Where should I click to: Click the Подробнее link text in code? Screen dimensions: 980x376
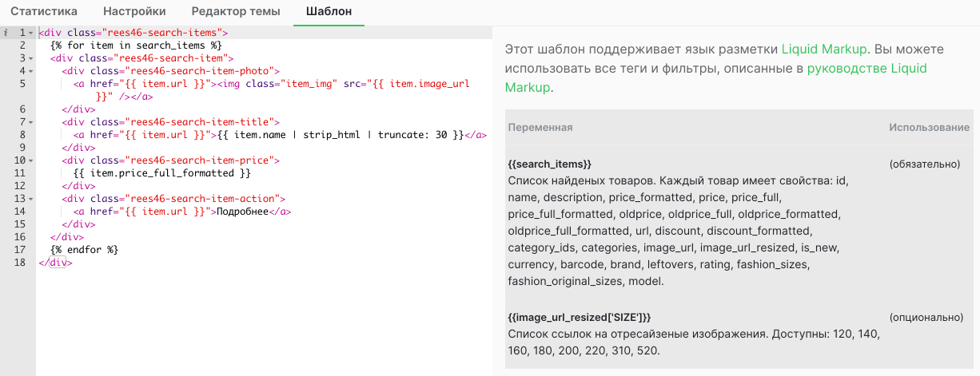click(x=242, y=212)
